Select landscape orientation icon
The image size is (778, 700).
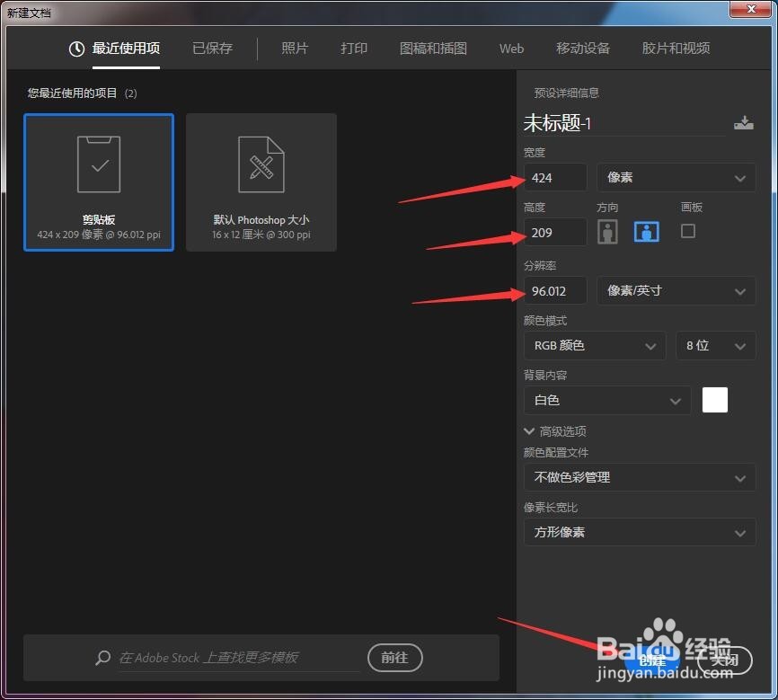[646, 231]
